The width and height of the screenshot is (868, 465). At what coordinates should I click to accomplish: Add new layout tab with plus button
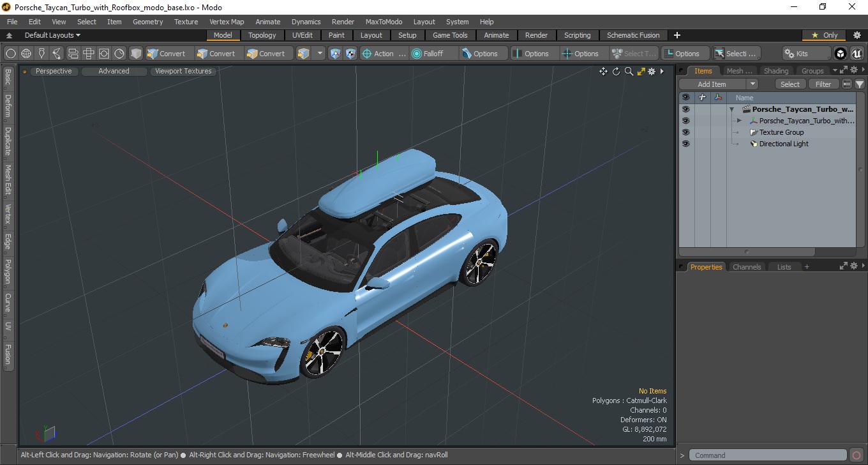(x=677, y=35)
